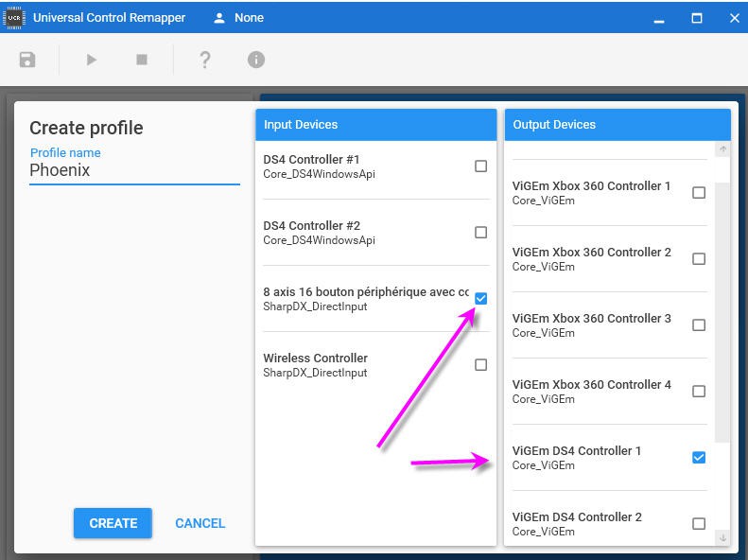The width and height of the screenshot is (748, 560).
Task: Tick ViGEm DS4 Controller 2 checkbox
Action: (x=699, y=524)
